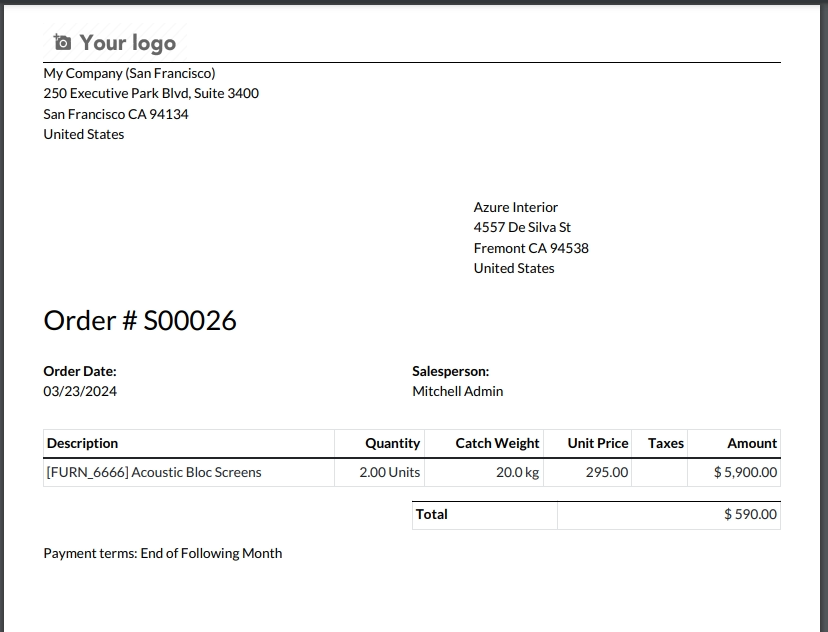Click the "Order Date:" label
The height and width of the screenshot is (632, 828).
pyautogui.click(x=80, y=371)
